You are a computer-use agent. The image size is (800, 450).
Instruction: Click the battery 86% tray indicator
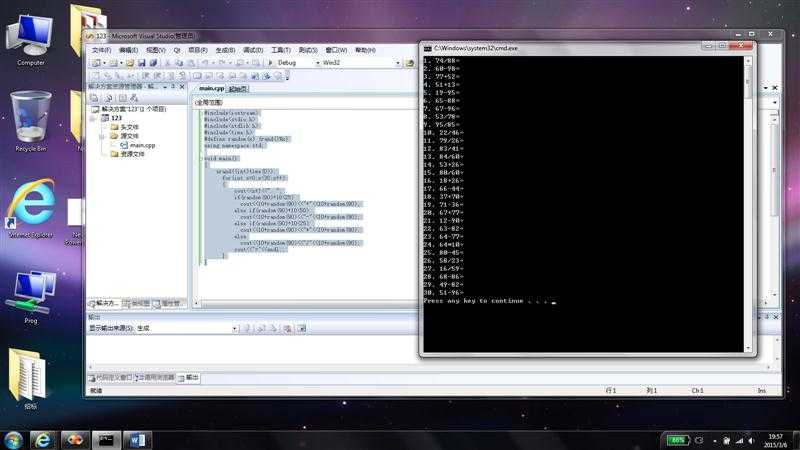pos(678,440)
